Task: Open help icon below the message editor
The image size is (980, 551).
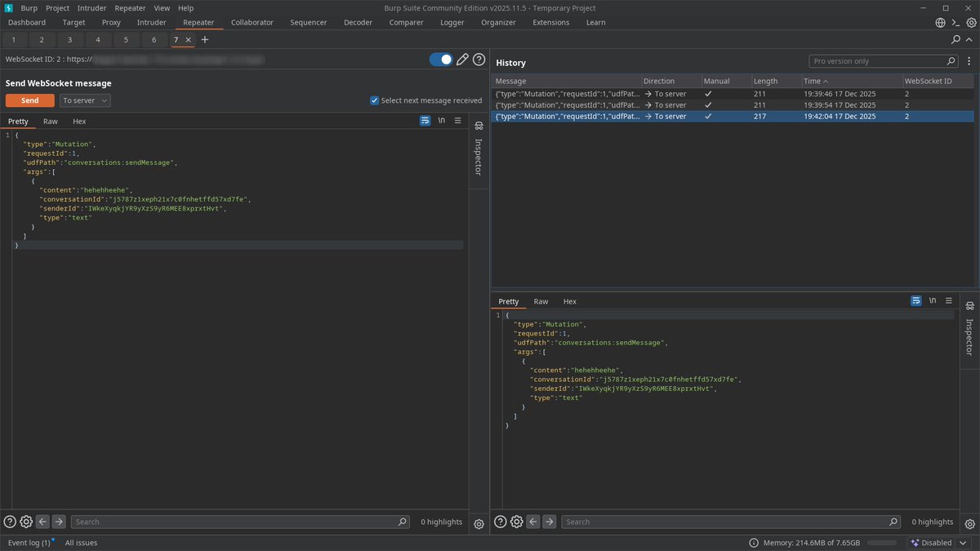Action: click(10, 522)
